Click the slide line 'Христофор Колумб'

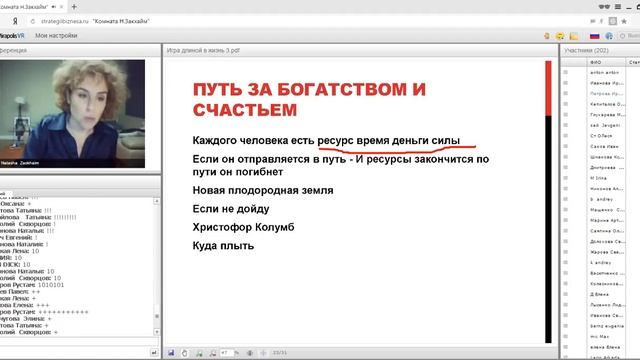[x=243, y=227]
